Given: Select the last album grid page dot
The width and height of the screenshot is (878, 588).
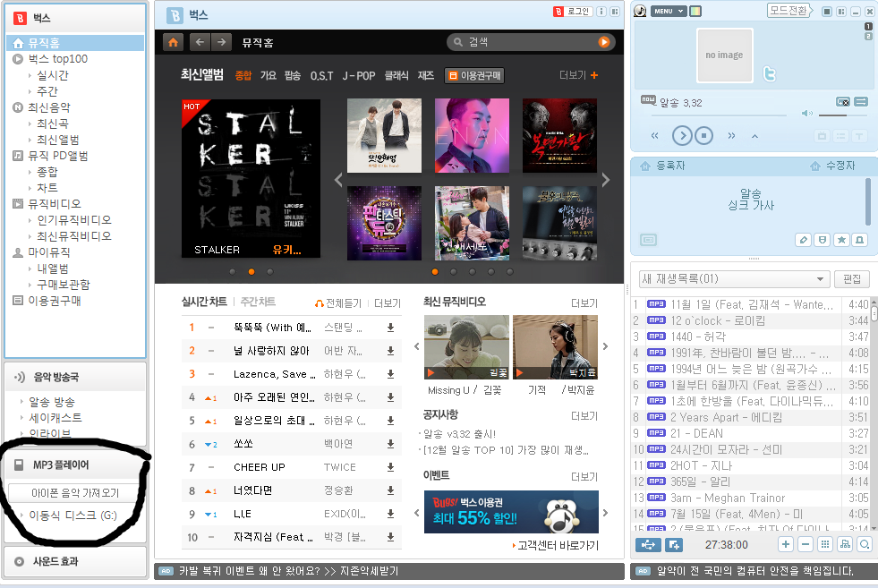Looking at the screenshot, I should pyautogui.click(x=509, y=271).
